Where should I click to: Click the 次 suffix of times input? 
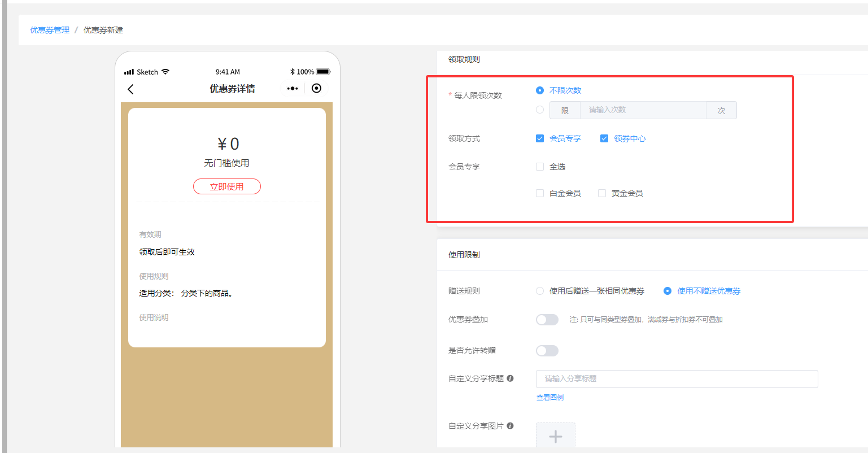point(721,110)
